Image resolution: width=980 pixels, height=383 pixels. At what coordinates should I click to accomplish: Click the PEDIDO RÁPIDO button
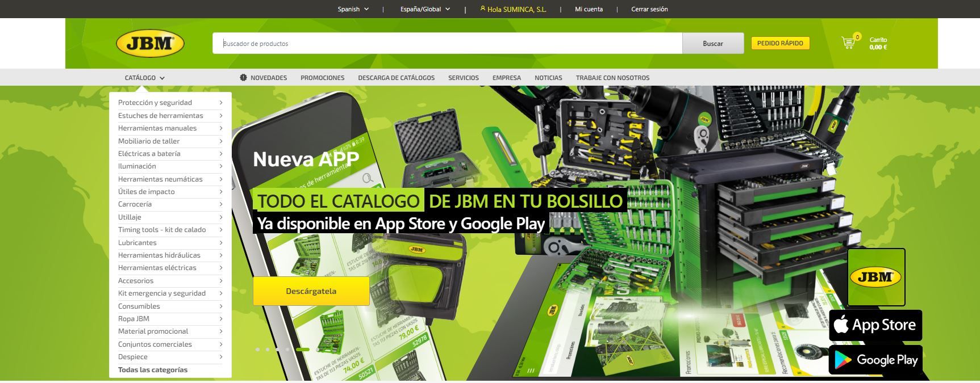coord(780,43)
